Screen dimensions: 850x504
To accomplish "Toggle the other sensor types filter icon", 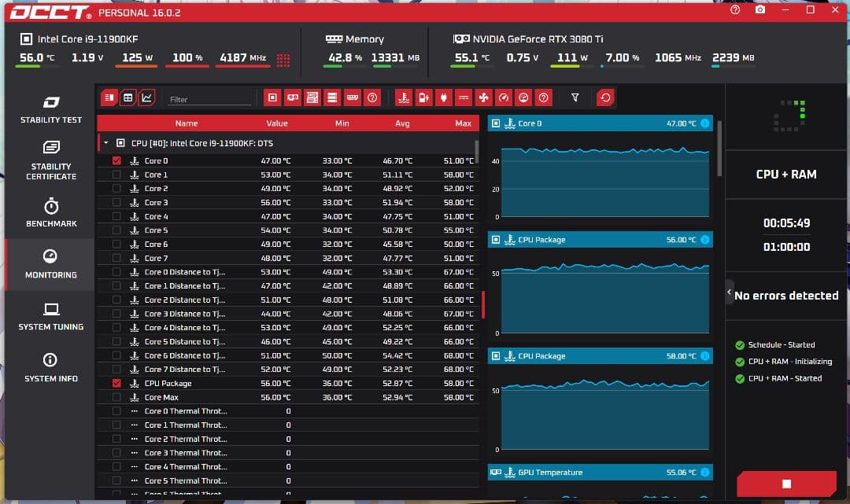I will 543,98.
